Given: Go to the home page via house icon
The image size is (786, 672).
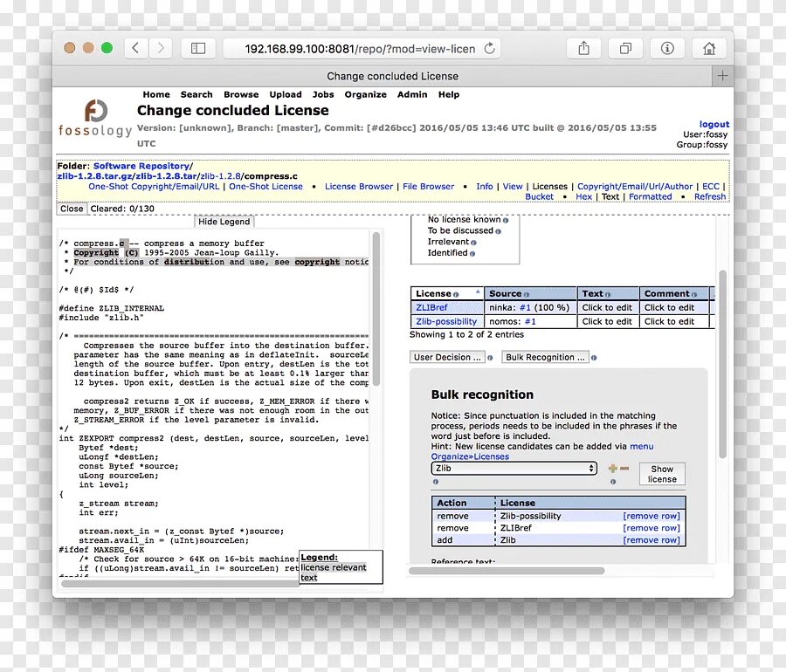Looking at the screenshot, I should pos(709,48).
